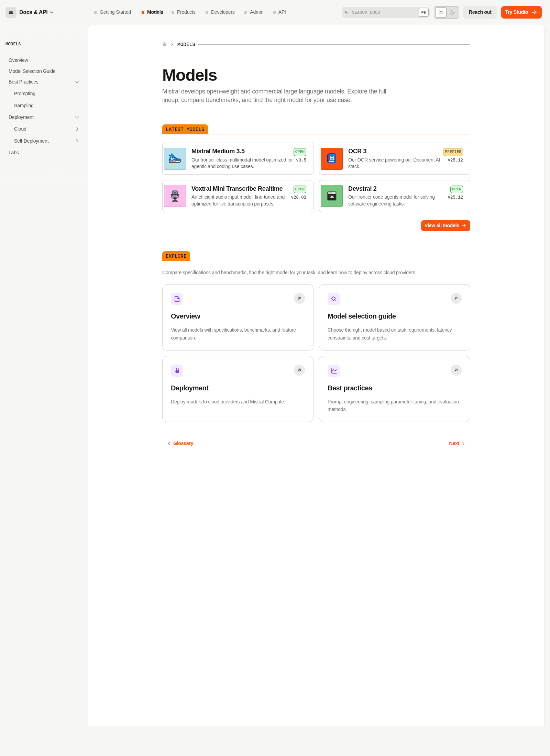The width and height of the screenshot is (550, 756).
Task: Open Model selection guide card title
Action: [362, 316]
